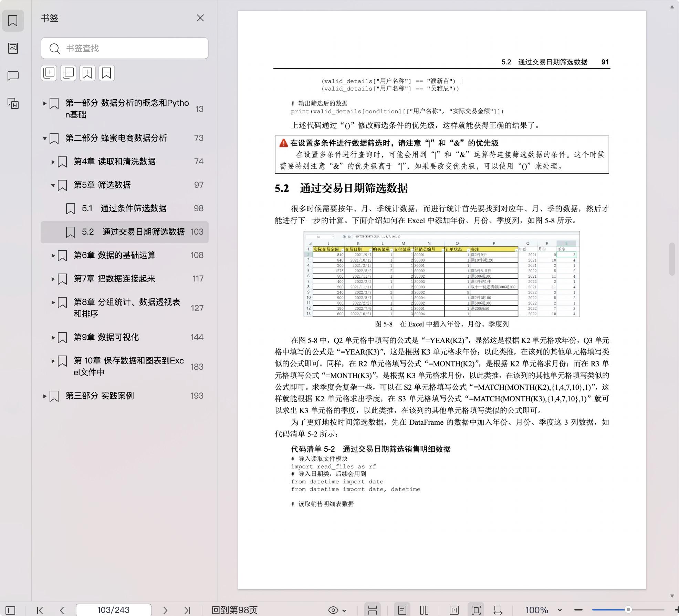
Task: Click the actual size 1:1 icon
Action: click(x=454, y=610)
